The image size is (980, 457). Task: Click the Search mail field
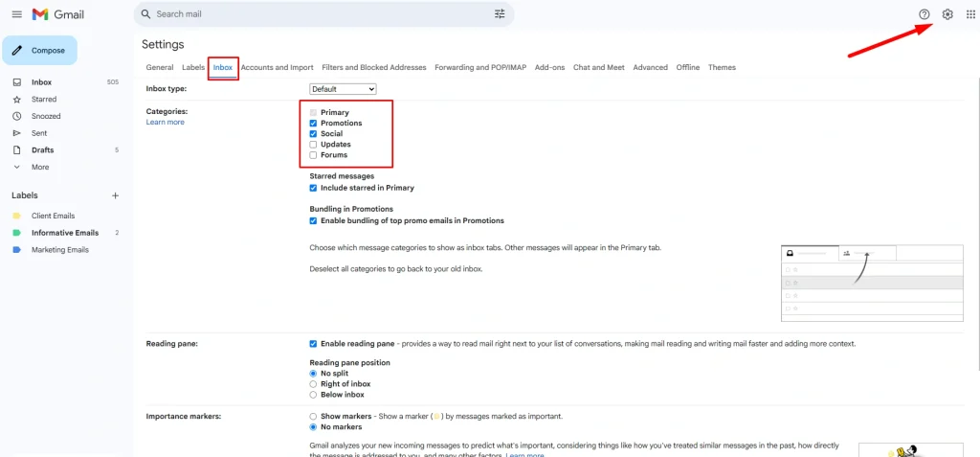click(316, 14)
